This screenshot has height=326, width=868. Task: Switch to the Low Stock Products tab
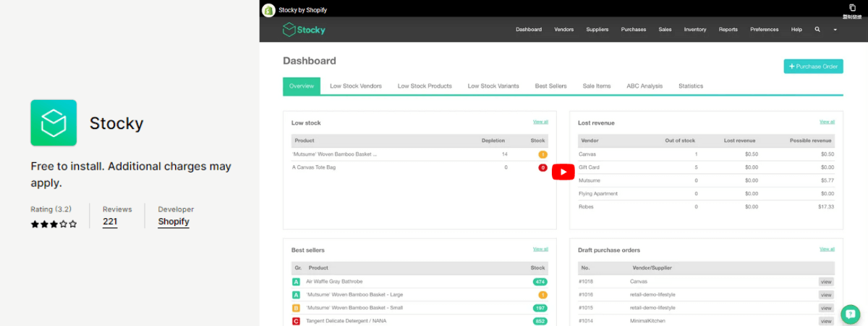(425, 86)
